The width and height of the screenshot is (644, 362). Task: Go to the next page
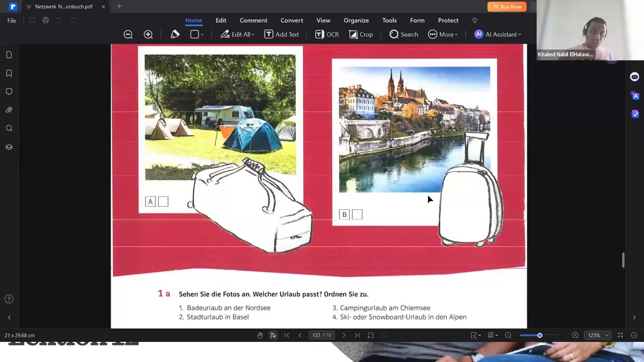pos(344,335)
